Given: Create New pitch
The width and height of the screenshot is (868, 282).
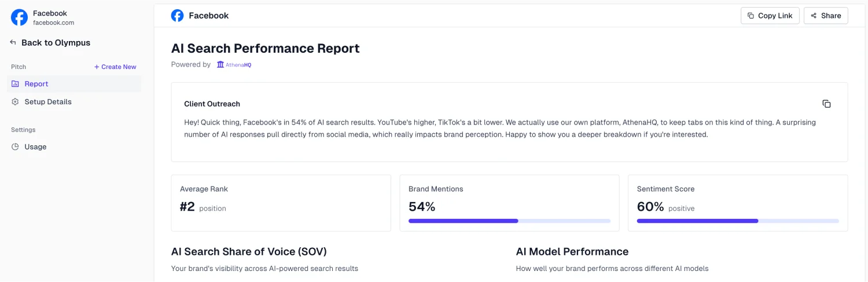Looking at the screenshot, I should [115, 67].
